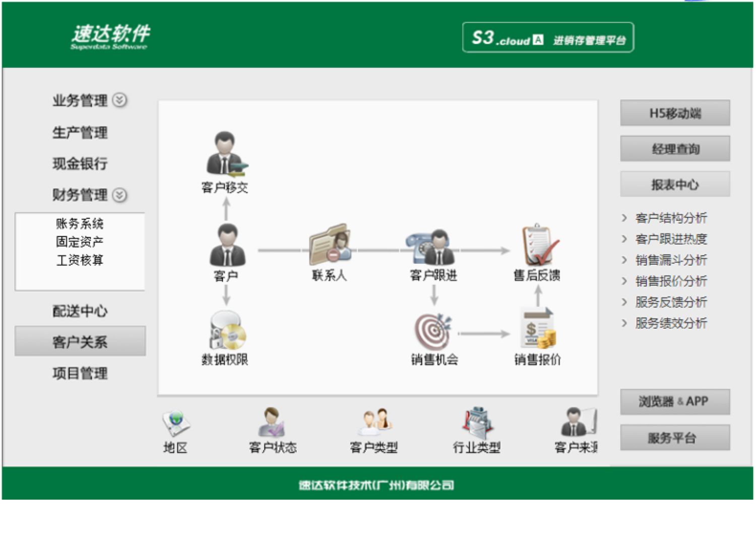Click the 客户类型 label text
756x548 pixels.
click(x=374, y=447)
